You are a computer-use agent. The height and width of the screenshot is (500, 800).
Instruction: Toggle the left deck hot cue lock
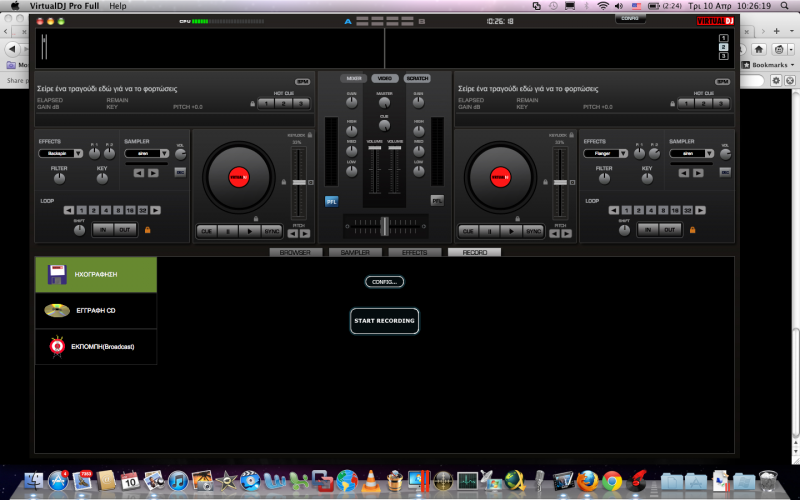tap(252, 104)
